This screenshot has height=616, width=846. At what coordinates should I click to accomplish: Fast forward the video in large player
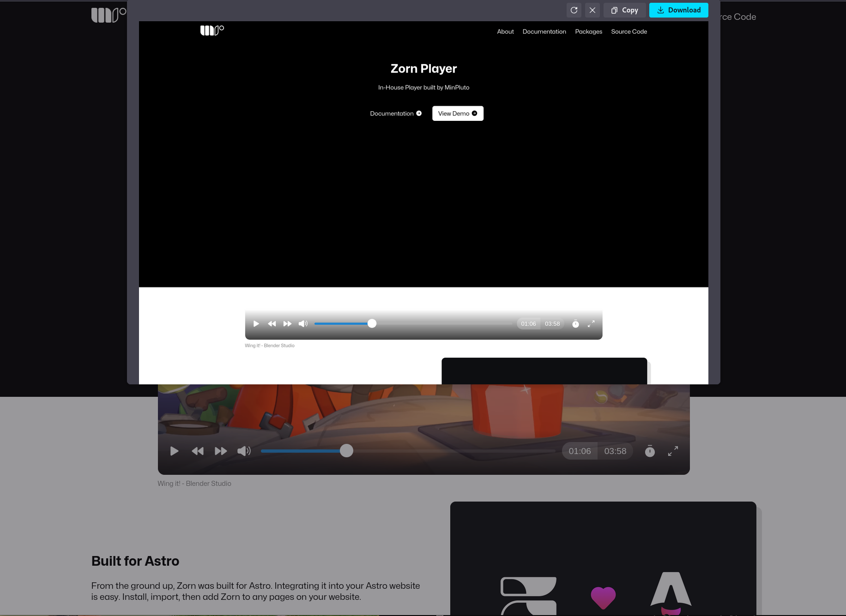coord(221,451)
